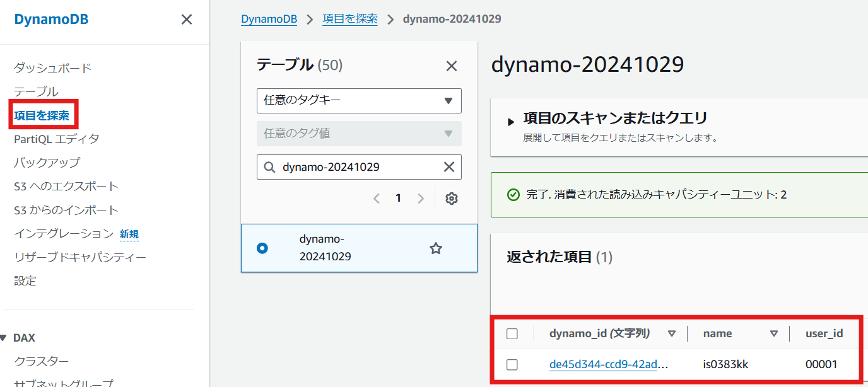Open バックアップ page

click(47, 163)
